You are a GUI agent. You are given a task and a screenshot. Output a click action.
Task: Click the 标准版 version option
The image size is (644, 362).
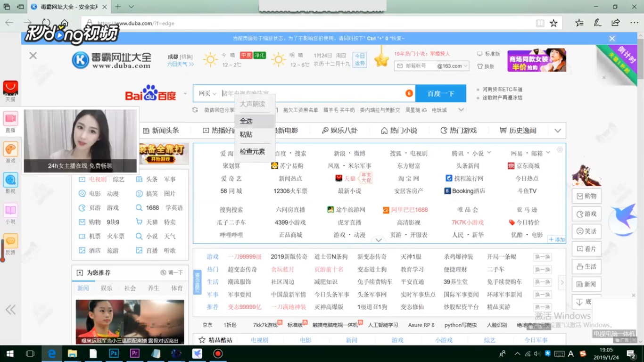coord(488,54)
